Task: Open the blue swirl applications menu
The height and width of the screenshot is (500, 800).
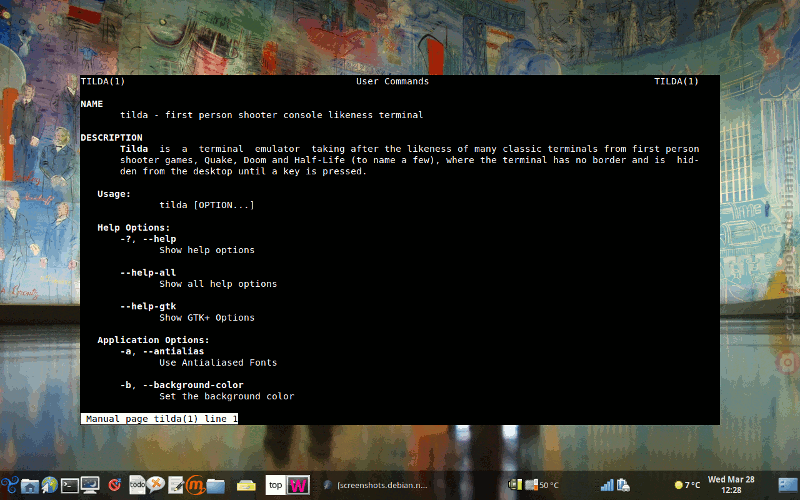Action: coord(10,485)
